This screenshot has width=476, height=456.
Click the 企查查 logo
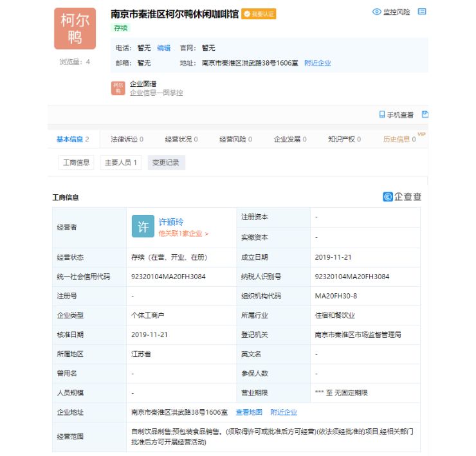coord(402,197)
